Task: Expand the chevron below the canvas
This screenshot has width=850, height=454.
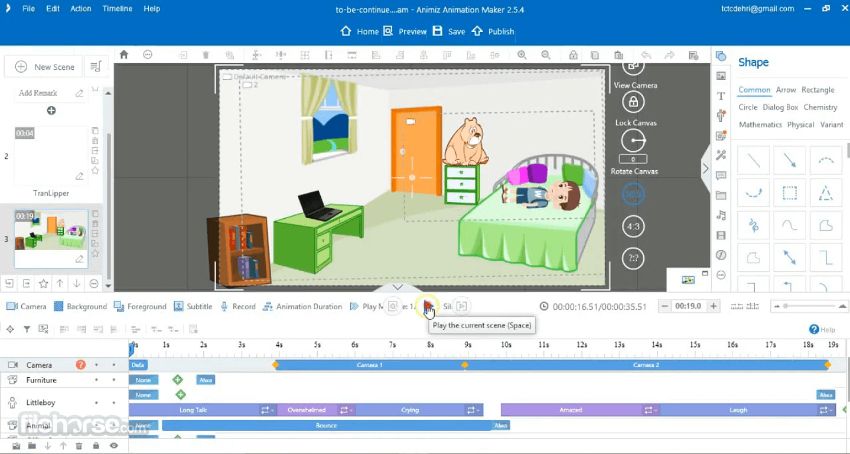Action: coord(397,288)
